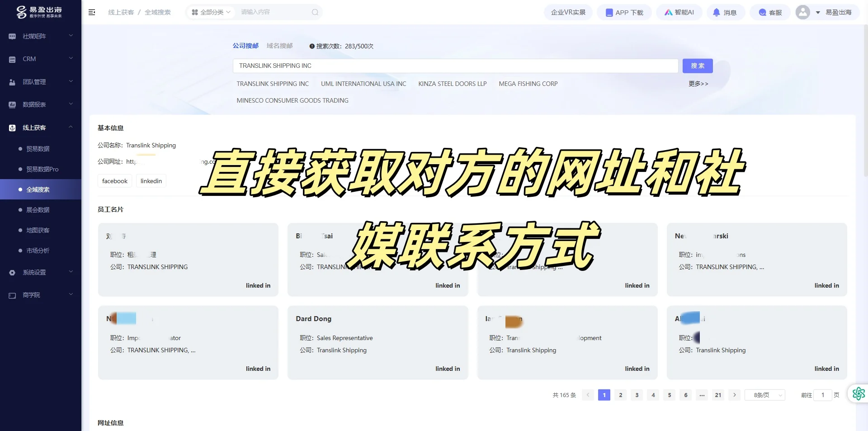Launch 智能AI from the top bar
This screenshot has width=868, height=431.
(x=679, y=12)
